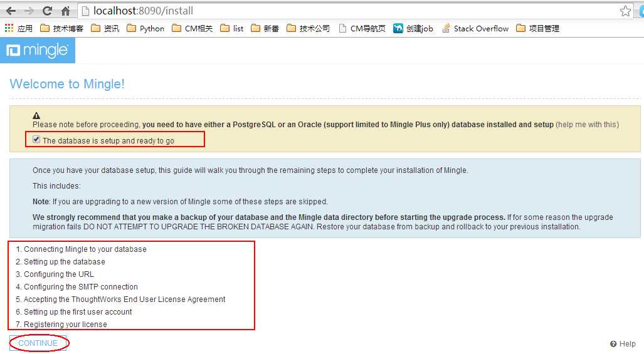
Task: Bookmark this page with the star icon
Action: pos(625,11)
